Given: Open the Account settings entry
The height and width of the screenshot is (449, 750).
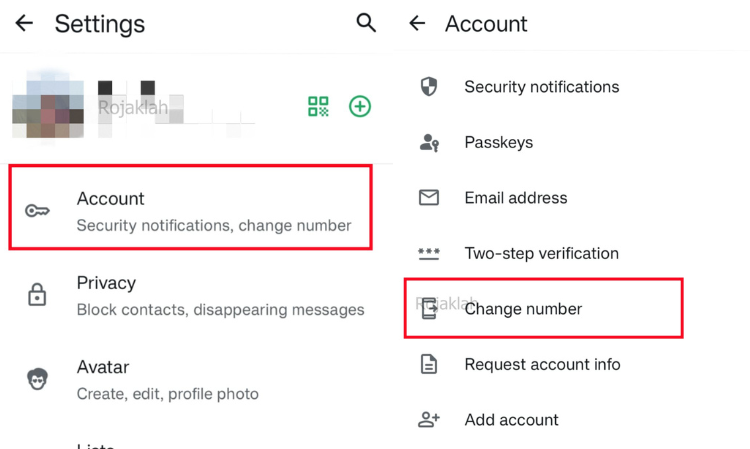Looking at the screenshot, I should click(190, 211).
